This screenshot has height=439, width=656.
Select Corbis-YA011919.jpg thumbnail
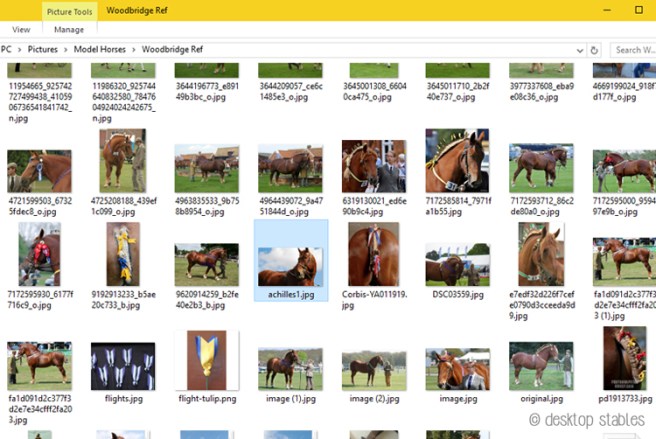click(373, 260)
